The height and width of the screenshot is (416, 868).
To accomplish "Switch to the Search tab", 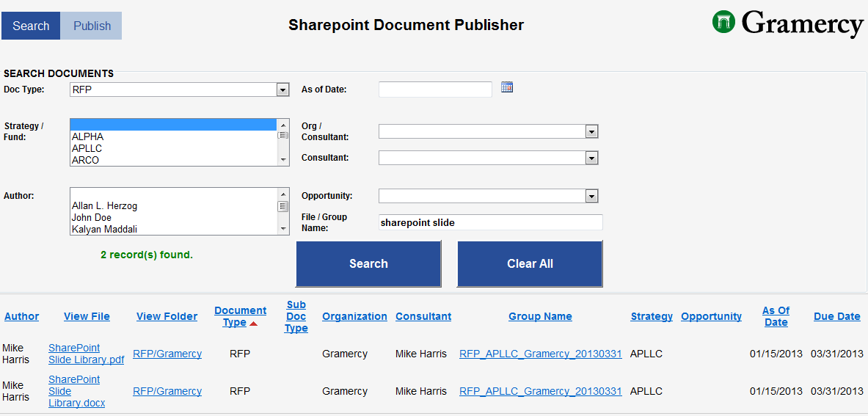I will (31, 26).
